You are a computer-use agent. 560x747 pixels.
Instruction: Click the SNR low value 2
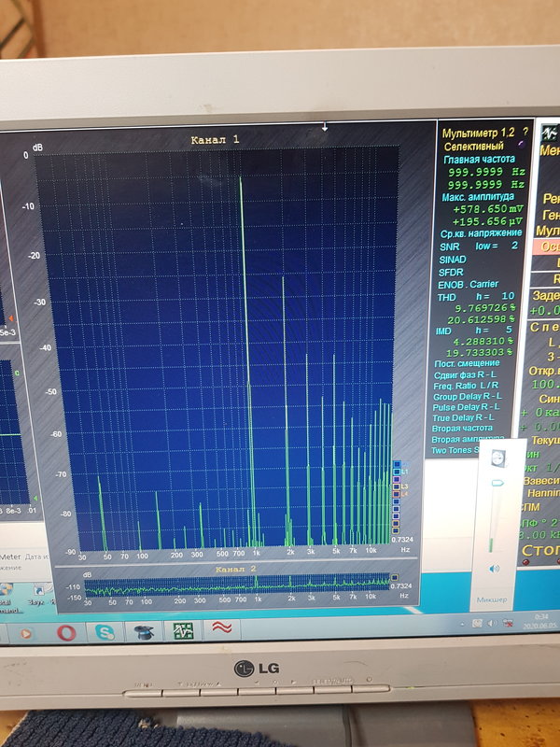click(x=514, y=246)
